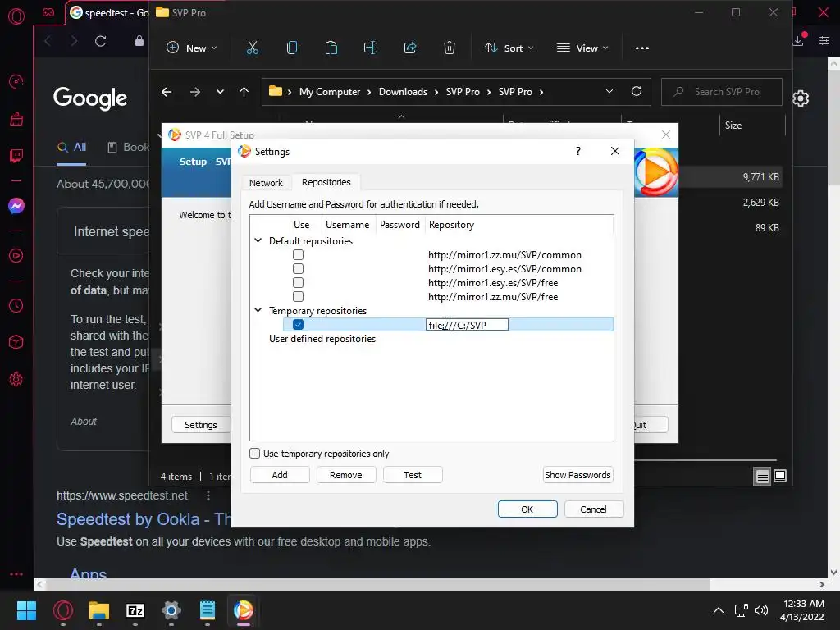Select the Repositories tab
The image size is (840, 630).
(326, 182)
